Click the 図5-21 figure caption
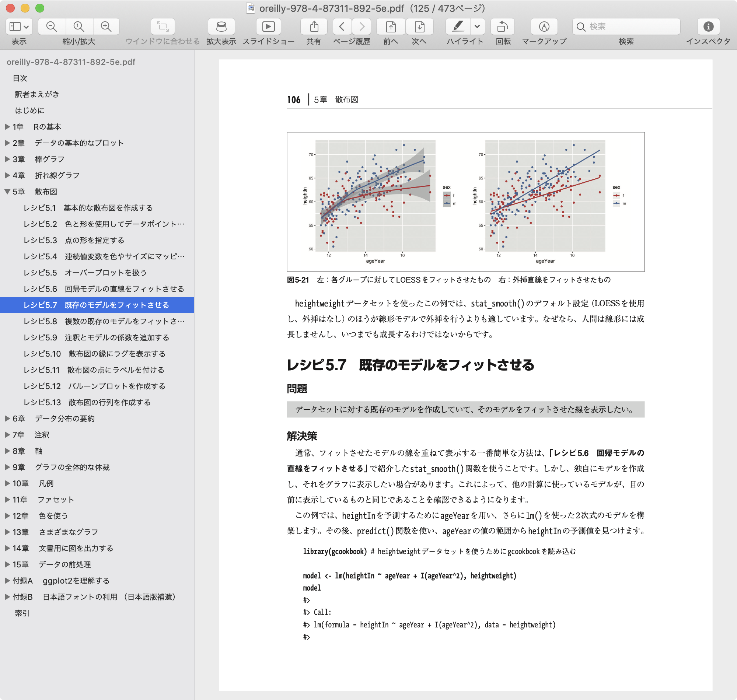This screenshot has width=737, height=700. (x=448, y=280)
